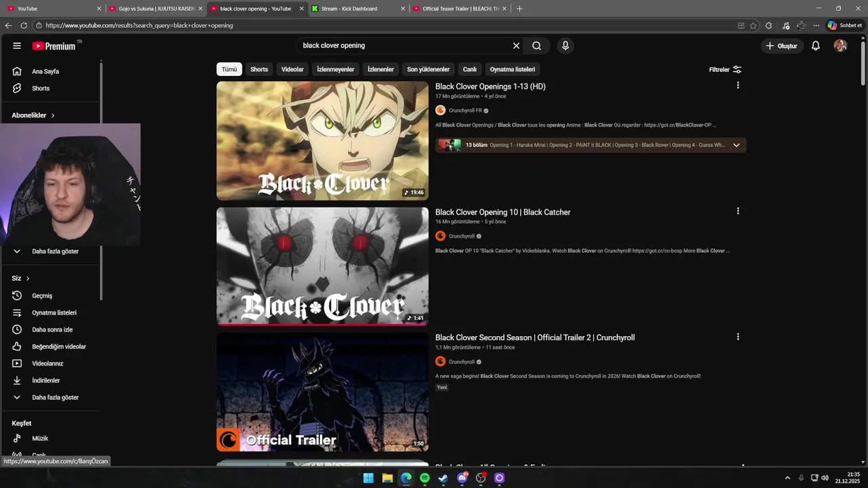Open more options for Black Catcher video

pos(738,211)
